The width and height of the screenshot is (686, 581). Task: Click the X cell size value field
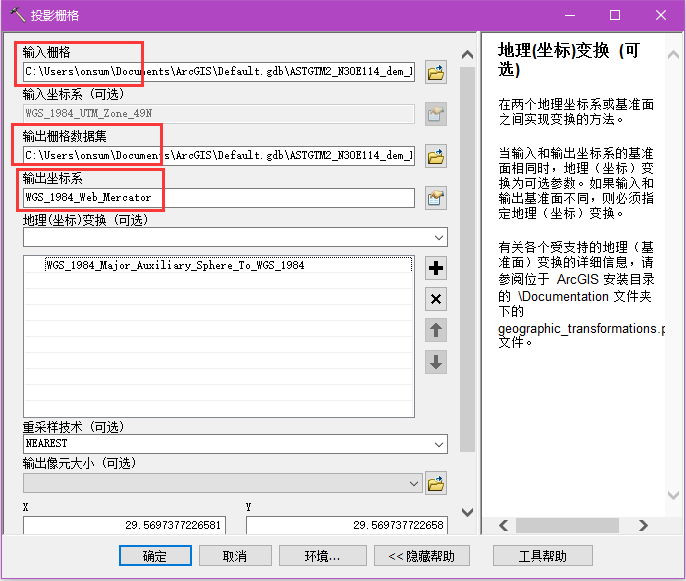coord(125,525)
